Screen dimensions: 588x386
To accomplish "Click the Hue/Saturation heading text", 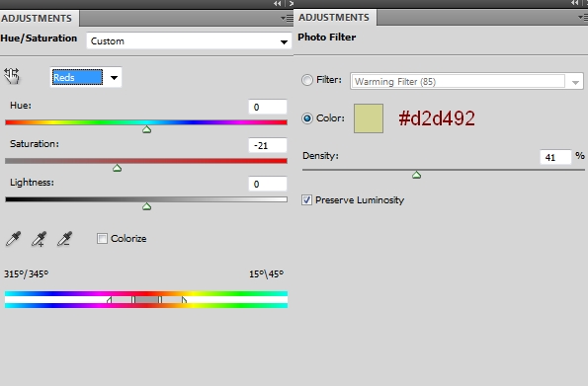I will coord(39,39).
